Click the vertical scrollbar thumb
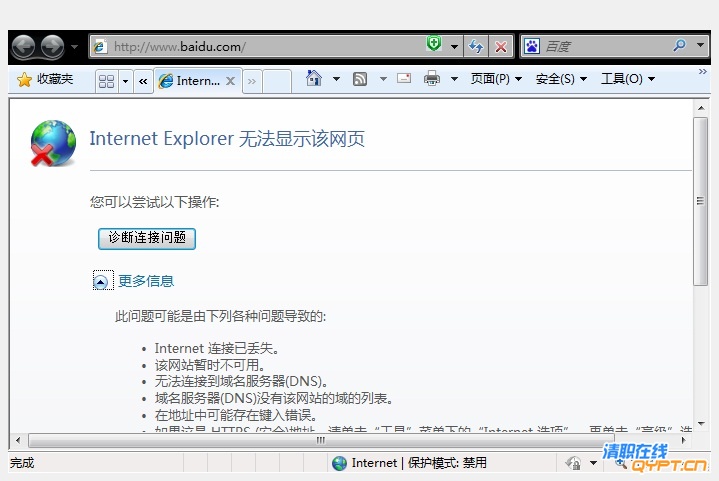This screenshot has height=481, width=719. [700, 201]
